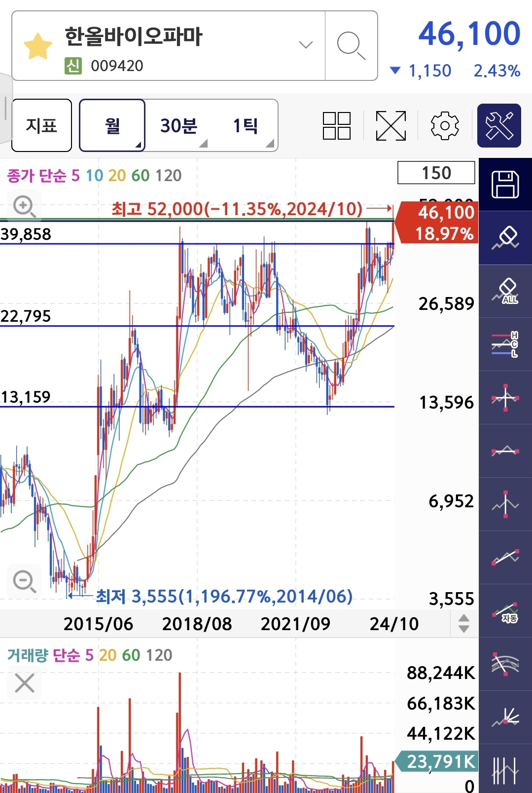
Task: Select the vertical line tool
Action: pyautogui.click(x=505, y=504)
